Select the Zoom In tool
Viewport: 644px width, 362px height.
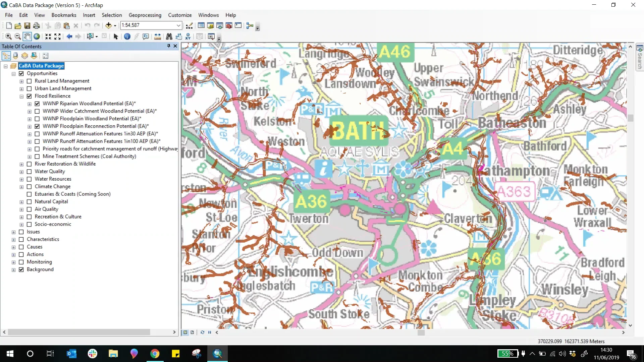click(8, 37)
